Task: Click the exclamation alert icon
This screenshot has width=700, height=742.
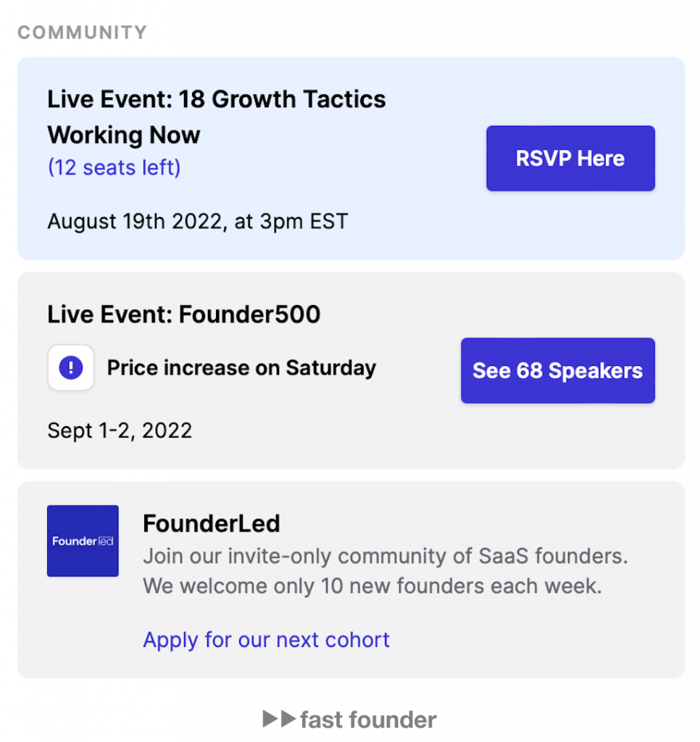Action: (x=71, y=367)
